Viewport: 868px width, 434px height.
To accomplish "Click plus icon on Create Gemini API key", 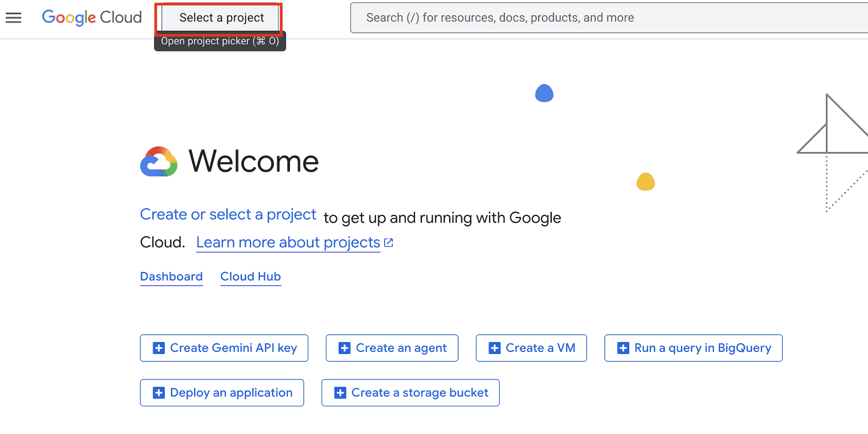I will pyautogui.click(x=159, y=348).
